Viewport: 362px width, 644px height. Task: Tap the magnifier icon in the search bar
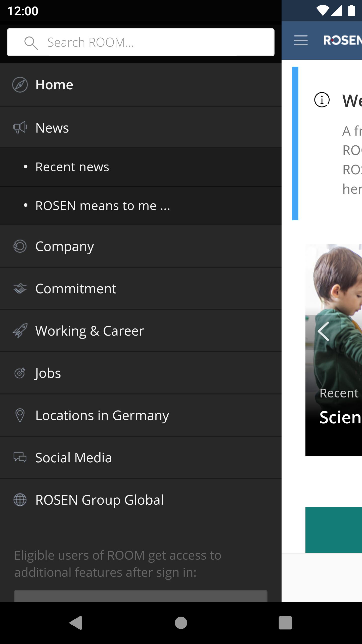click(31, 43)
